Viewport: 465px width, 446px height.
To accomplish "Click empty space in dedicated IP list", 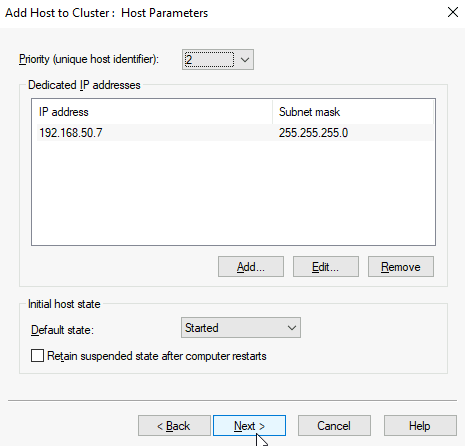I will click(233, 193).
